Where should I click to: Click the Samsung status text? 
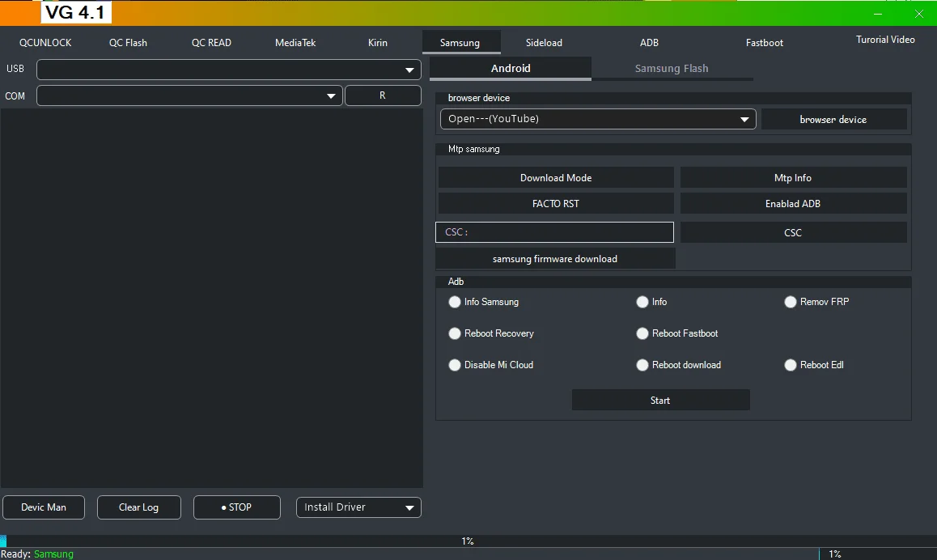coord(53,554)
